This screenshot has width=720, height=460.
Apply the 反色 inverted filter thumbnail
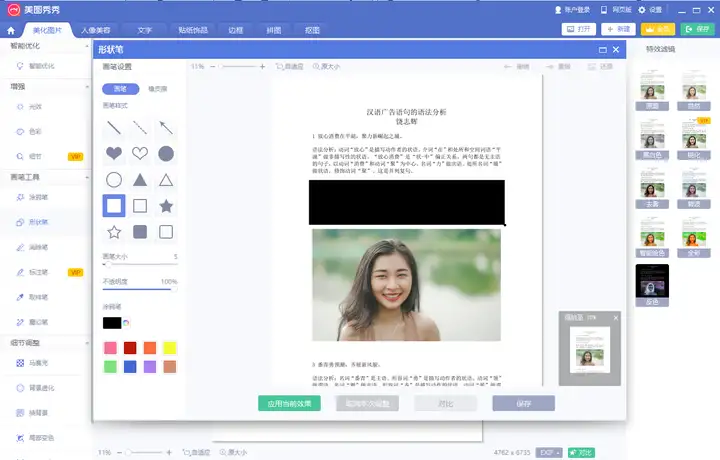point(652,286)
